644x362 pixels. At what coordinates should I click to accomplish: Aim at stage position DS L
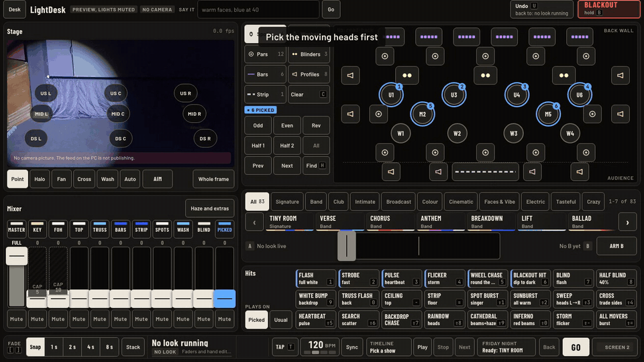[36, 138]
